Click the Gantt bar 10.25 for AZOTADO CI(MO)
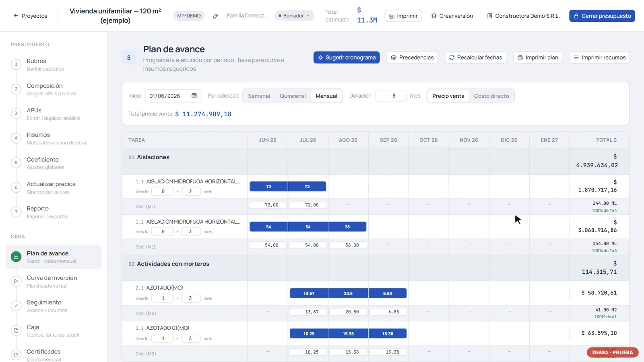Screen dimensions: 644x362 pyautogui.click(x=309, y=334)
